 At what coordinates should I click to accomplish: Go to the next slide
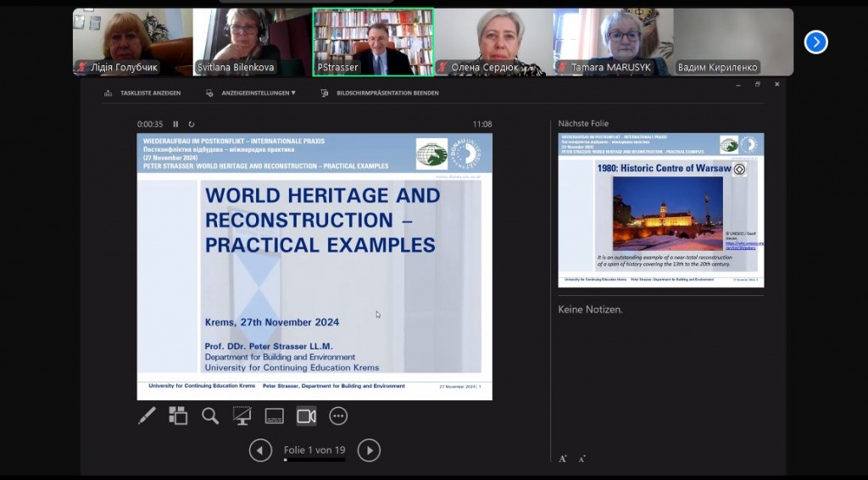point(369,450)
